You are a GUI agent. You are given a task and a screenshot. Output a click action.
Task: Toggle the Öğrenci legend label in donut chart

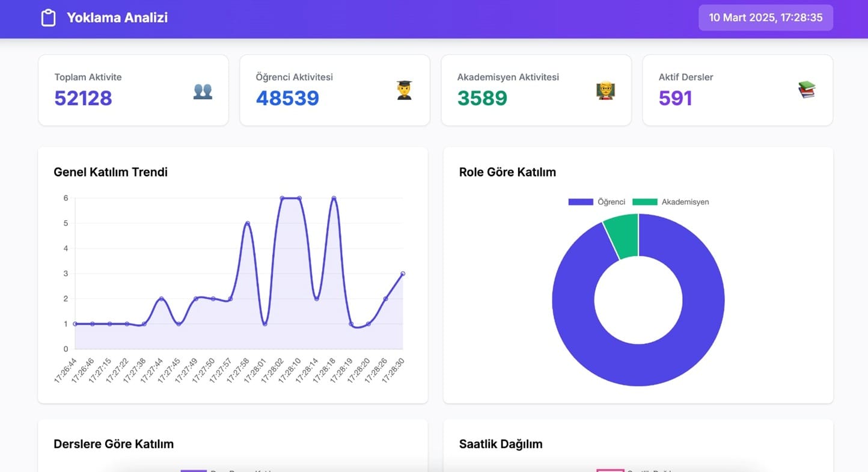tap(611, 202)
